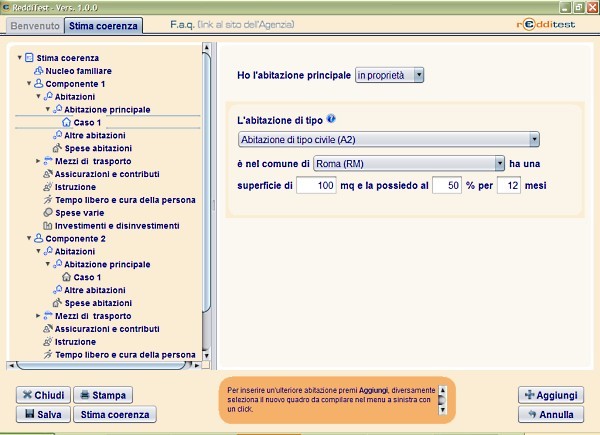600x435 pixels.
Task: Select Abitazione principale label under Componente 2
Action: [107, 264]
